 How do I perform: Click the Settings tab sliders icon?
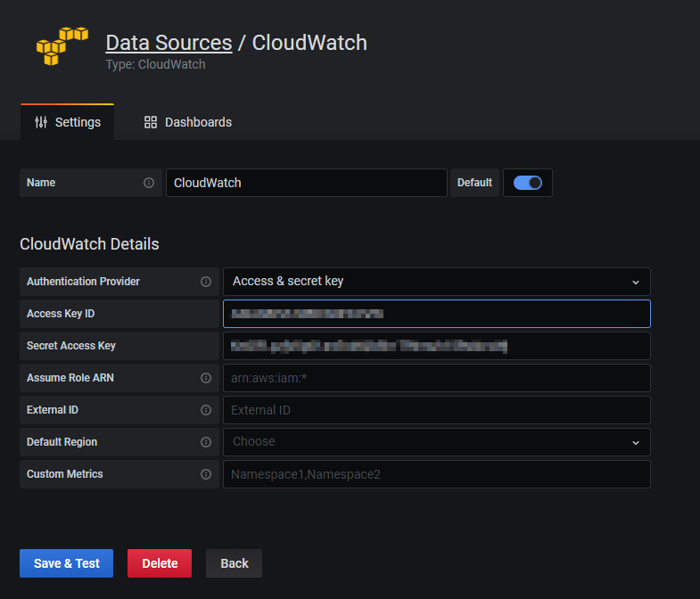pos(41,122)
